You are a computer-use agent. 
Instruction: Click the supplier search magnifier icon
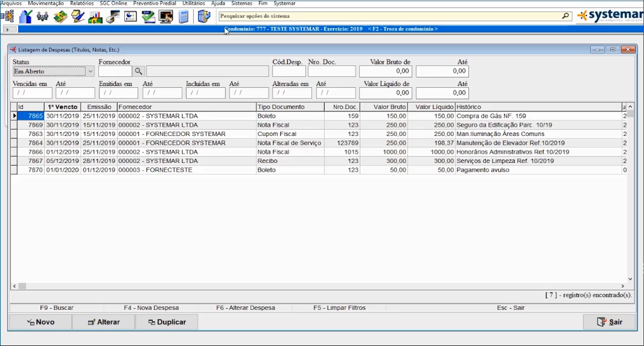tap(138, 71)
